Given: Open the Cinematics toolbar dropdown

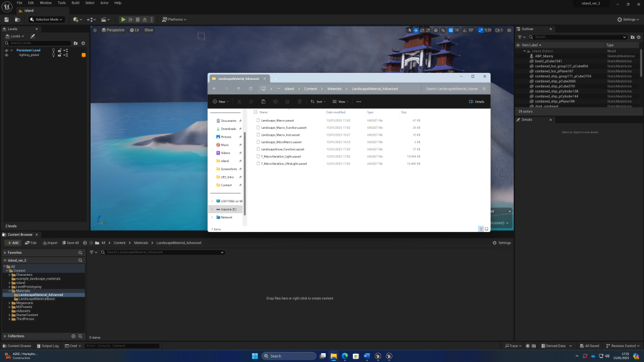Looking at the screenshot, I should (105, 19).
